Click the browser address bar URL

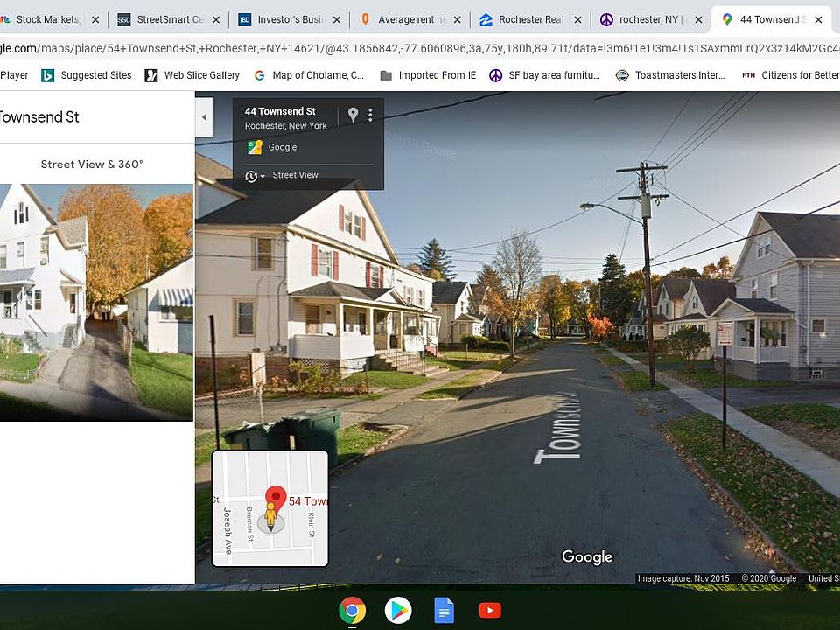point(420,49)
